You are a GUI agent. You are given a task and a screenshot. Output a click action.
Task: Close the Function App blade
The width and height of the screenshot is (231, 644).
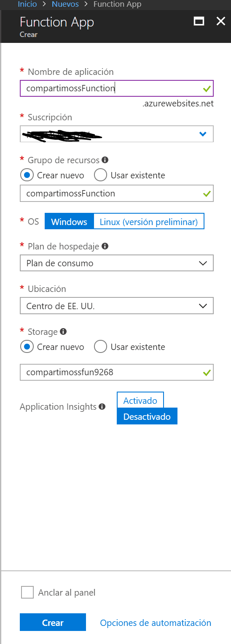(221, 21)
